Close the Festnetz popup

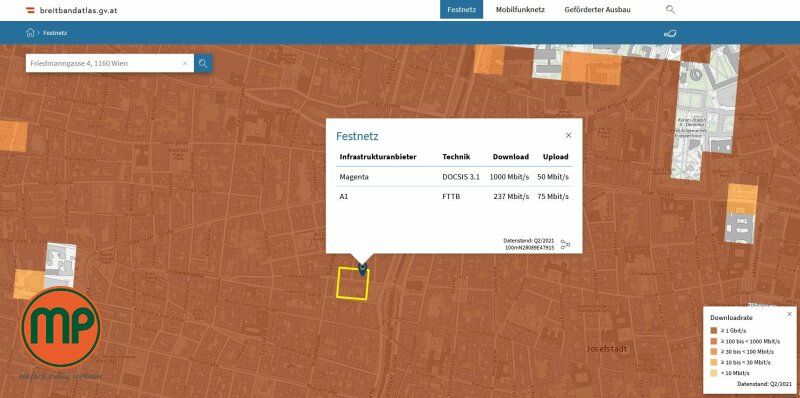click(x=568, y=135)
